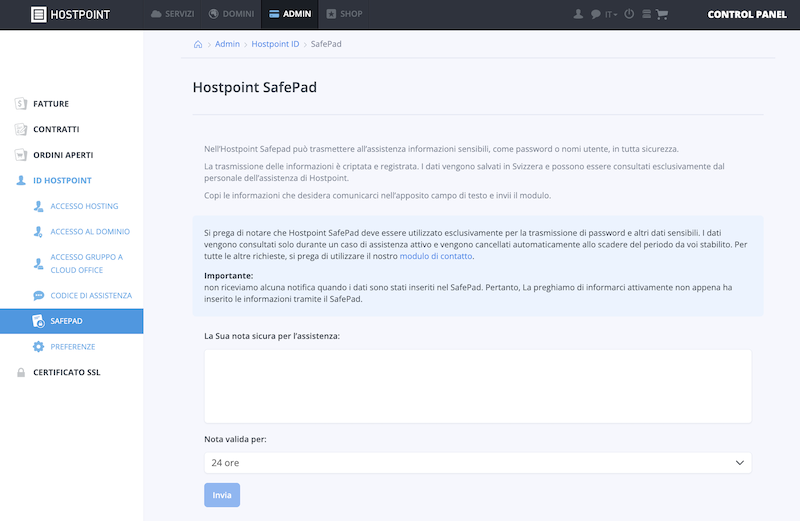Open the Domini tab

pyautogui.click(x=231, y=14)
